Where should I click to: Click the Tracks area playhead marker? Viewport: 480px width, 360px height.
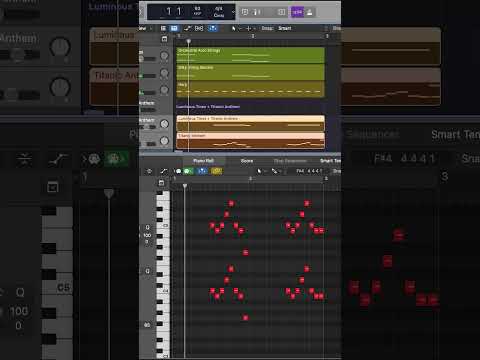pyautogui.click(x=189, y=41)
